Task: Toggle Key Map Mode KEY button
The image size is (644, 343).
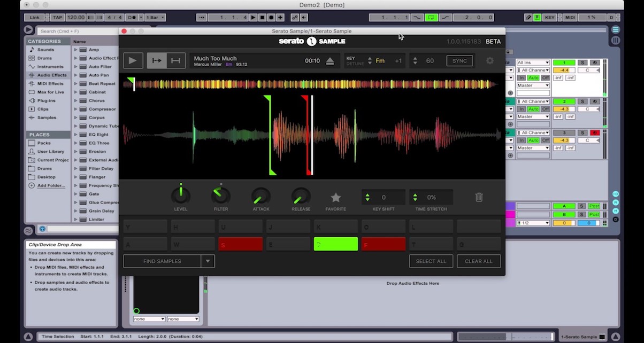Action: click(x=549, y=18)
